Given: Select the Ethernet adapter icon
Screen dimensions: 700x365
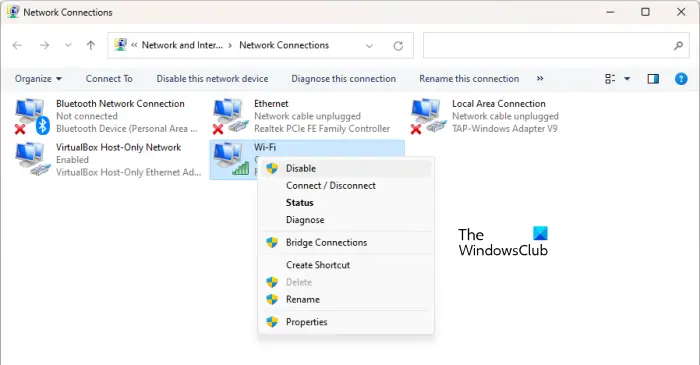Looking at the screenshot, I should 230,116.
